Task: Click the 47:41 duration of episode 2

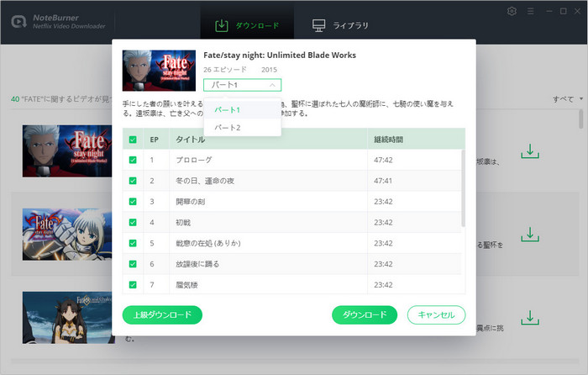Action: coord(383,181)
